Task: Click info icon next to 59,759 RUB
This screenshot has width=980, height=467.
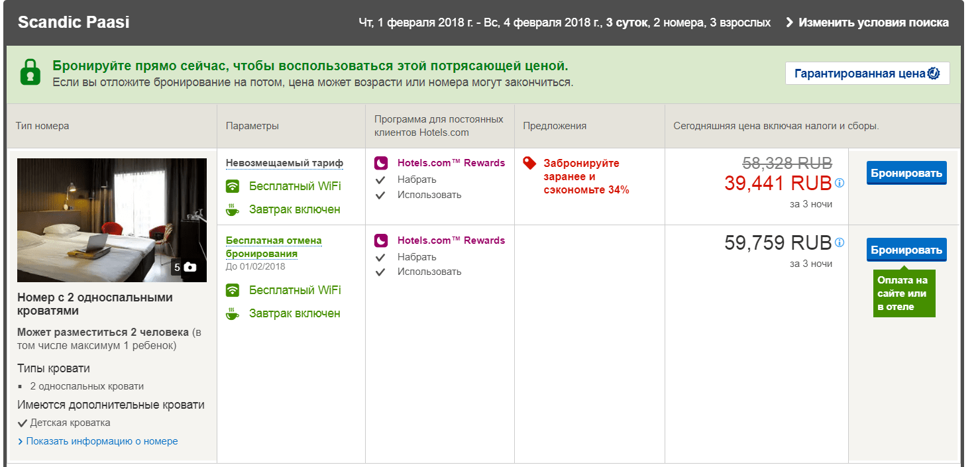Action: click(840, 242)
